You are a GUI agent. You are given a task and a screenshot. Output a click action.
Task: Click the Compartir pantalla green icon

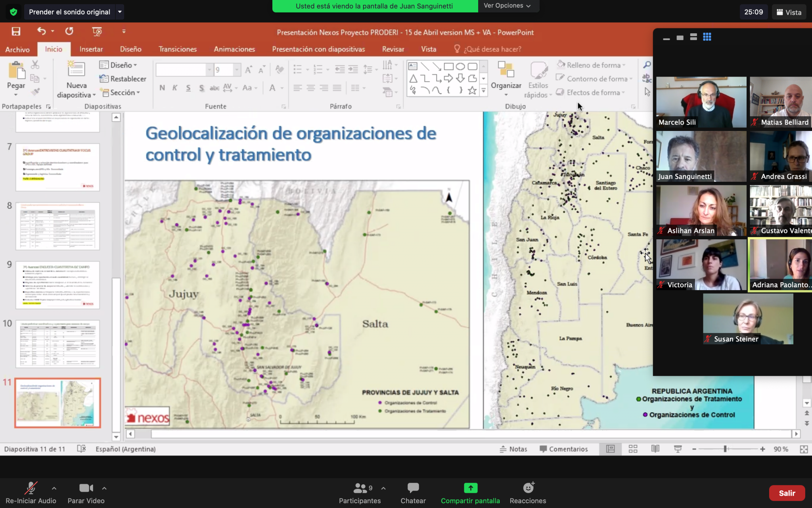pos(471,488)
